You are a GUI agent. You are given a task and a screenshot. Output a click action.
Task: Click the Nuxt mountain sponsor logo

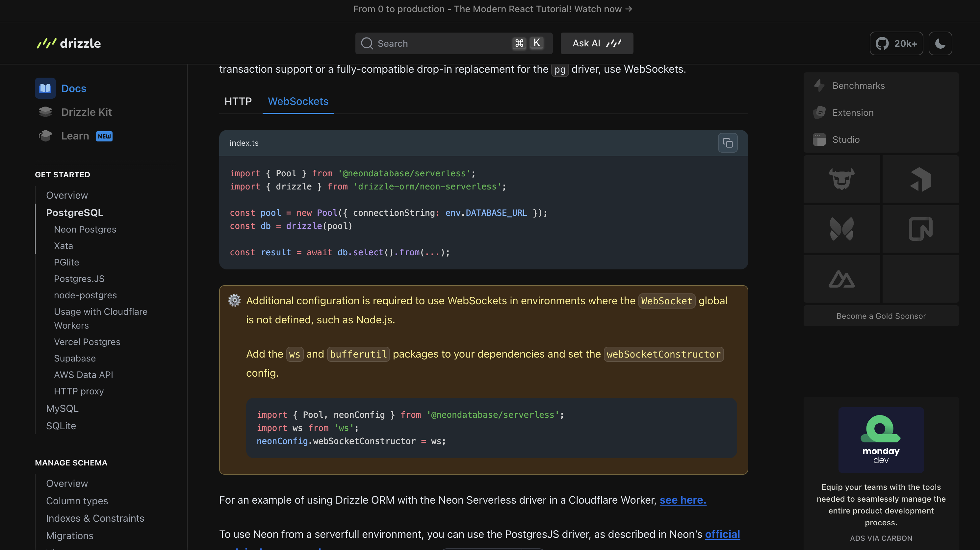pyautogui.click(x=841, y=279)
